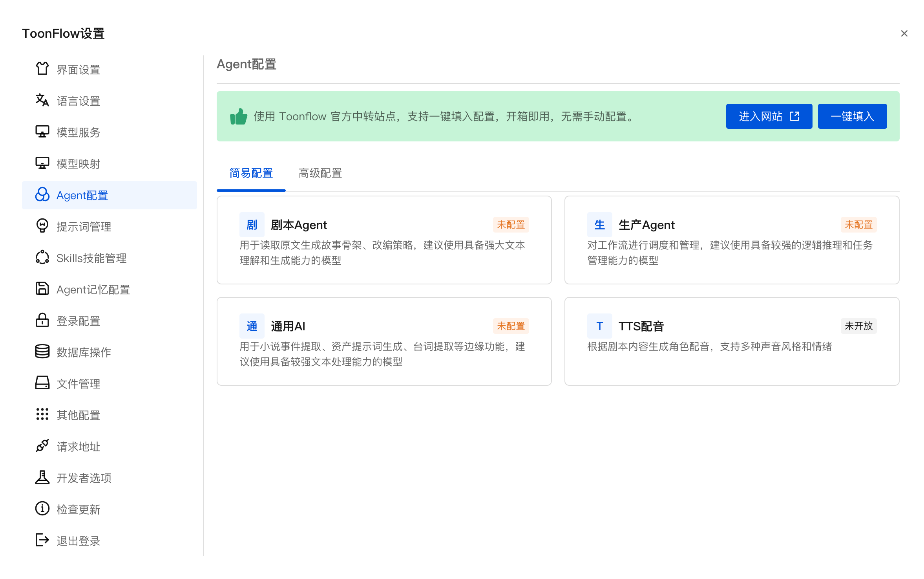This screenshot has height=579, width=924.
Task: Click 退出登录 to log out
Action: click(x=110, y=541)
